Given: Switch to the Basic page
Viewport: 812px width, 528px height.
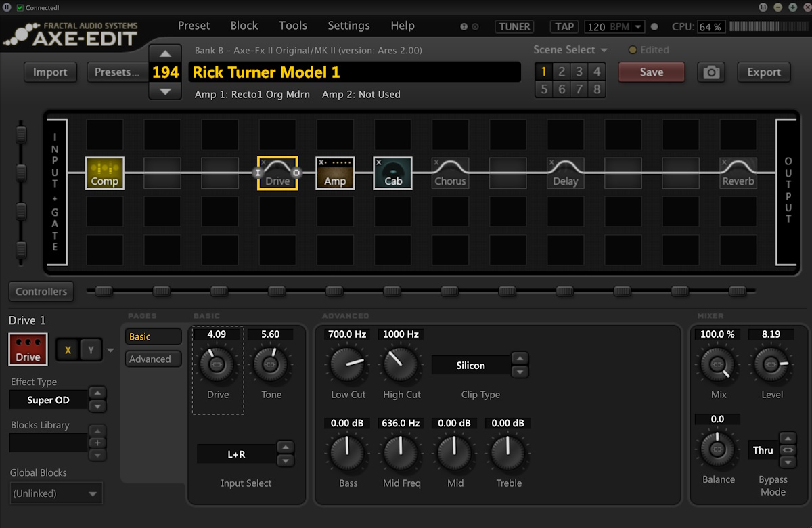Looking at the screenshot, I should (153, 336).
